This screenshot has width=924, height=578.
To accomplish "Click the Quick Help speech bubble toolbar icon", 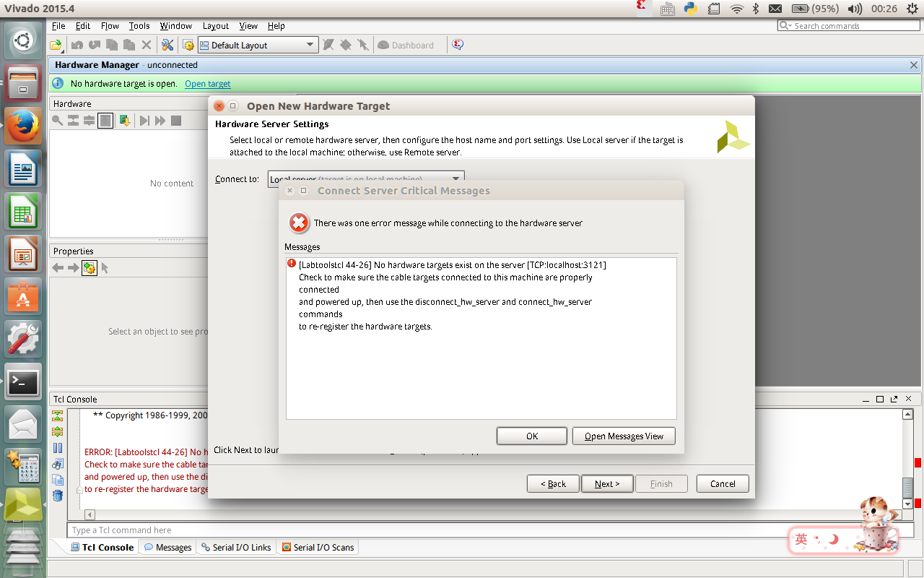I will click(458, 45).
